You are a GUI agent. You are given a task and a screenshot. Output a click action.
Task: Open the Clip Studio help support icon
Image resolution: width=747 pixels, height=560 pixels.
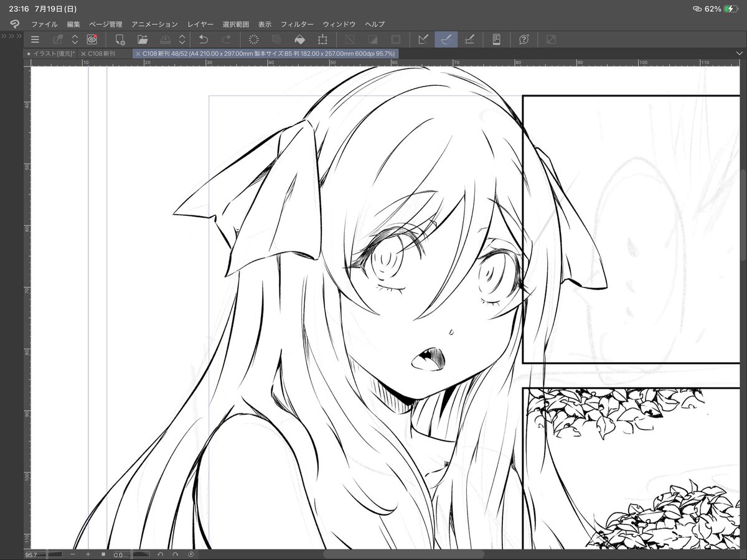[524, 39]
